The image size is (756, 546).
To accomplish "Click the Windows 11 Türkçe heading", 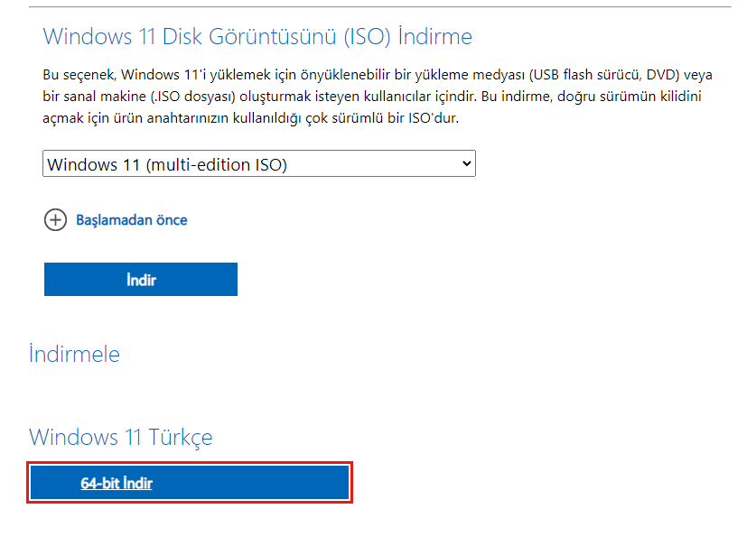I will click(x=121, y=438).
